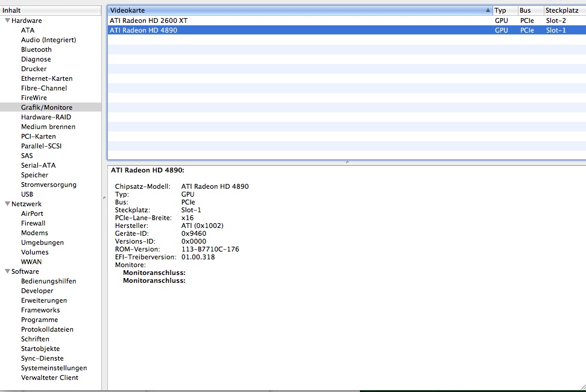Screen dimensions: 586x392
Task: Select the ATI Radeon HD 4890 row
Action: tap(347, 30)
